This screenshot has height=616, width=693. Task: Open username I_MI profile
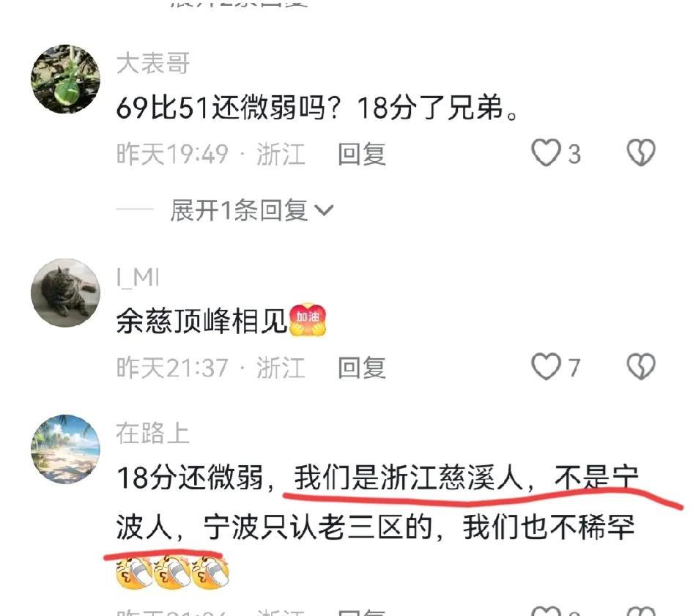[138, 278]
